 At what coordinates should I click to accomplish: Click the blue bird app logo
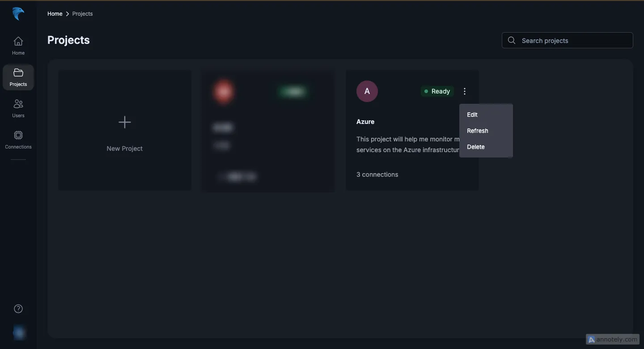coord(18,14)
